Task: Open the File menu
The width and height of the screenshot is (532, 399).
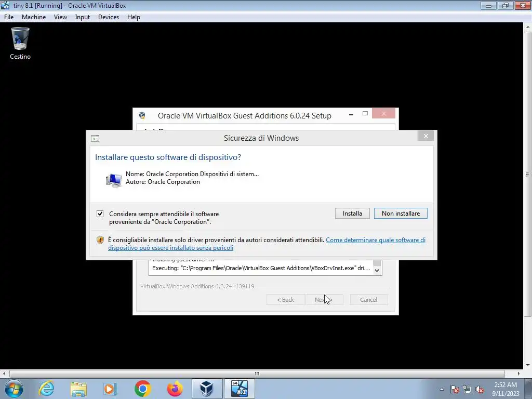Action: 9,17
